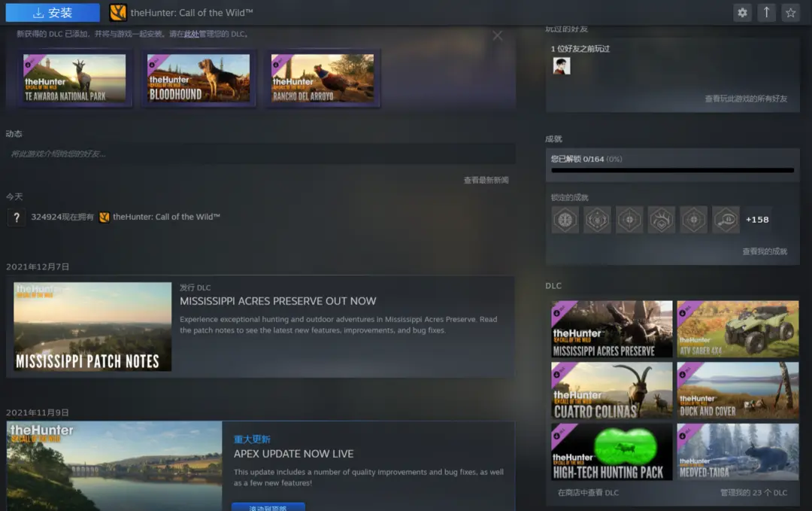The width and height of the screenshot is (812, 511).
Task: Open Mississippi Acres Preserve Out Now article
Action: click(278, 301)
